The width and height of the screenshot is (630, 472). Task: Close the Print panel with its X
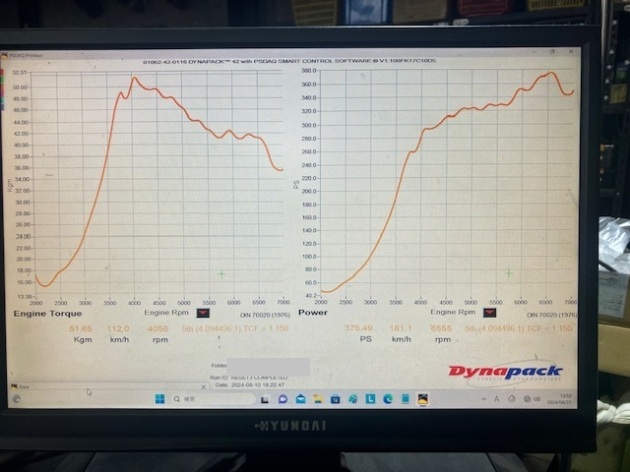pyautogui.click(x=204, y=387)
